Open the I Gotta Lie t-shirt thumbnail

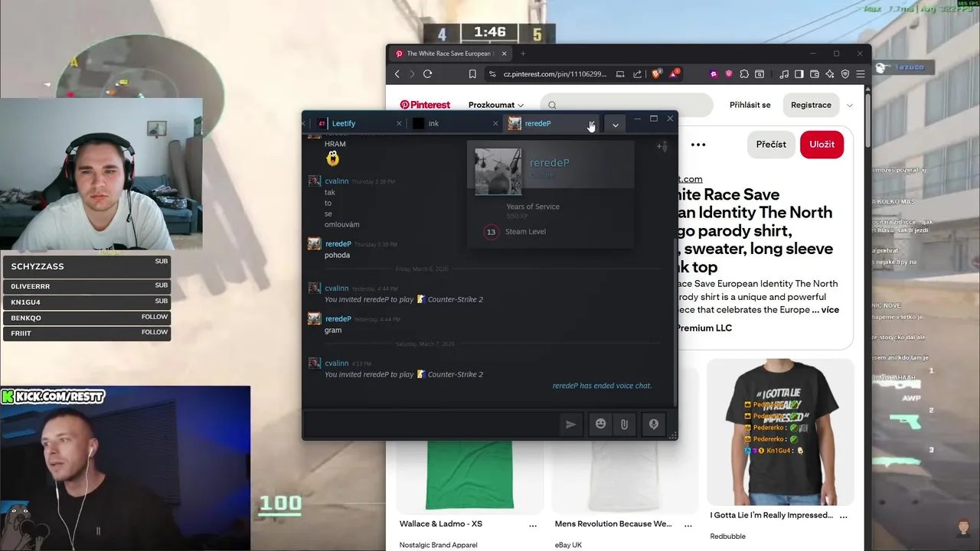point(780,432)
